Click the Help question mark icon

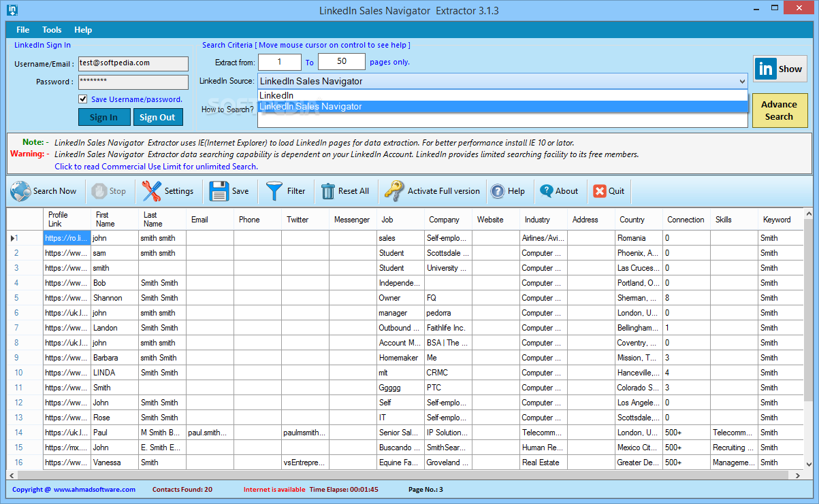coord(498,191)
